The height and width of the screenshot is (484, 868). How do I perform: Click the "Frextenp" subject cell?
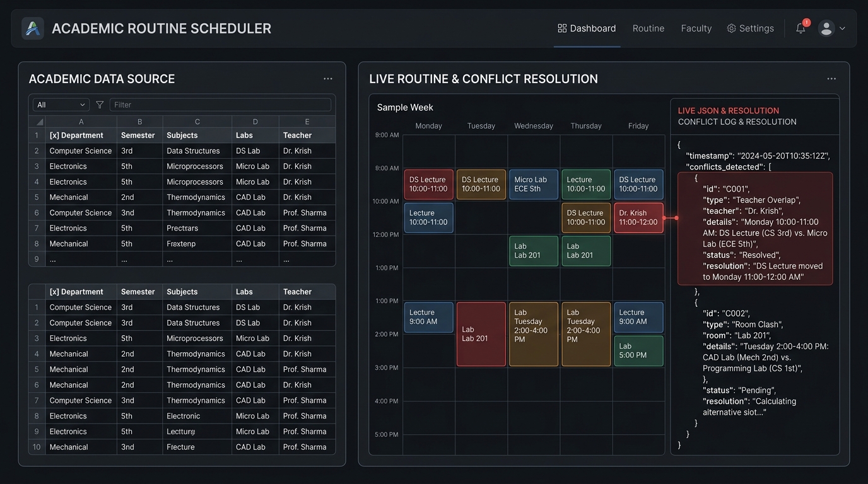point(197,243)
